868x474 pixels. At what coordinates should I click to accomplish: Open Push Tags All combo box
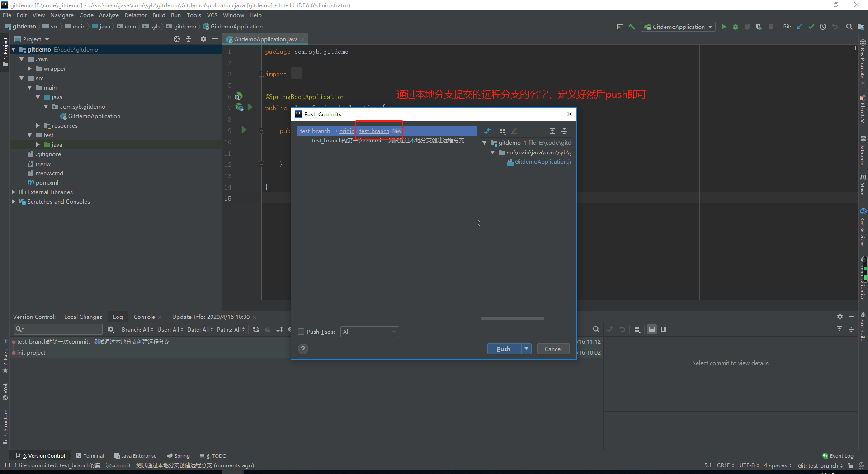point(369,332)
